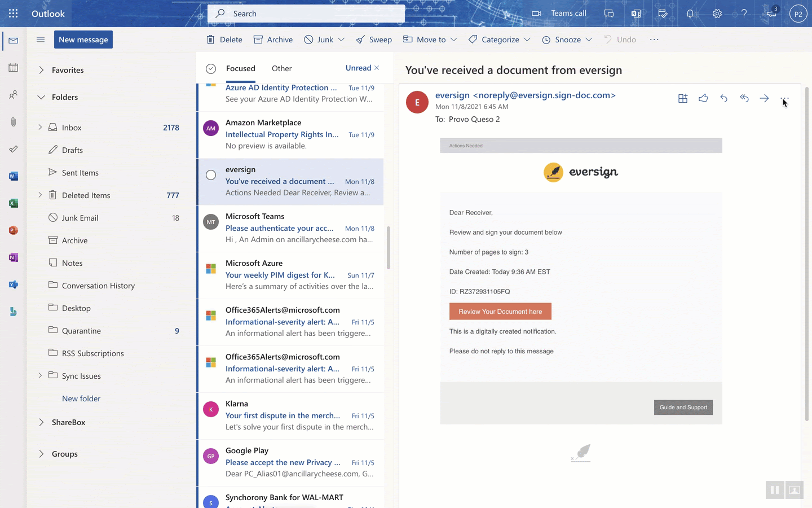Open the notifications bell icon

tap(690, 14)
